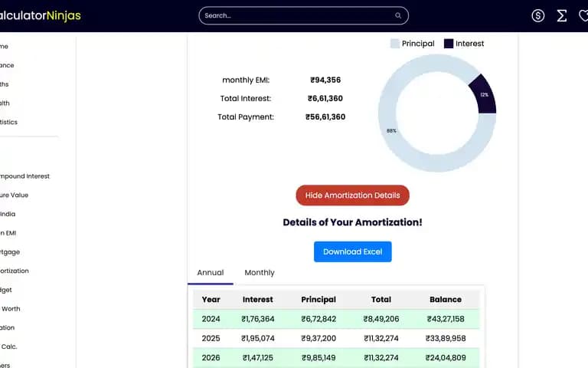Select the 2024 year cell
Viewport: 588px width, 368px height.
(211, 319)
